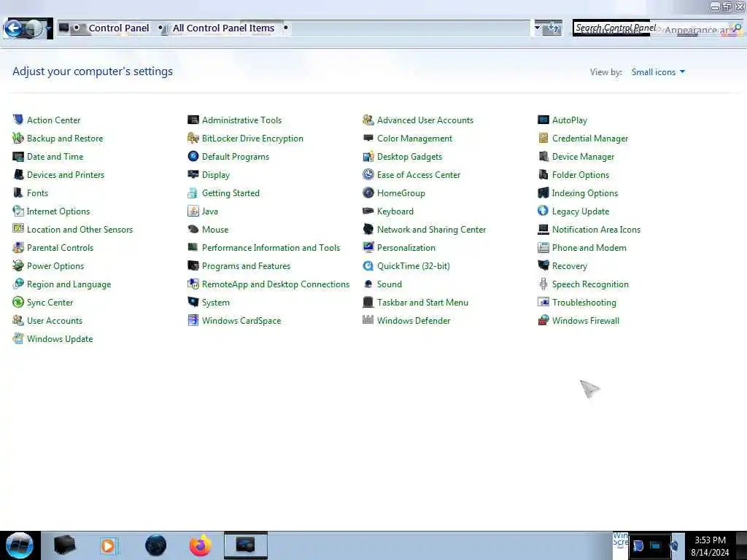This screenshot has width=747, height=560.
Task: Open the AutoPlay link
Action: pos(569,120)
